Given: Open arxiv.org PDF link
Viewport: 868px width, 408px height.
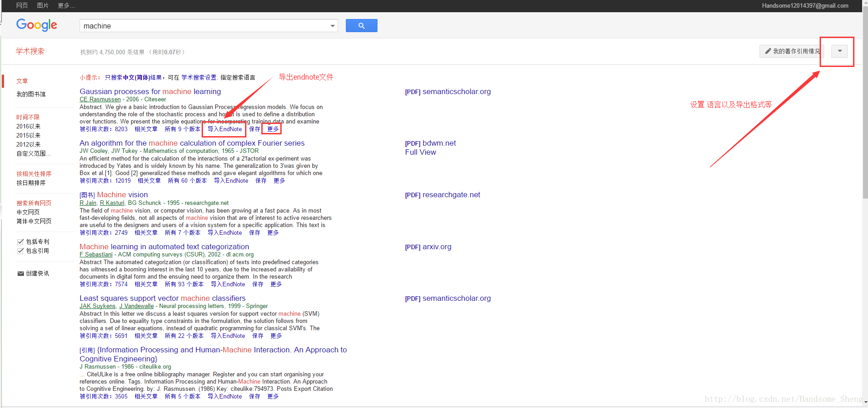Looking at the screenshot, I should (x=428, y=247).
